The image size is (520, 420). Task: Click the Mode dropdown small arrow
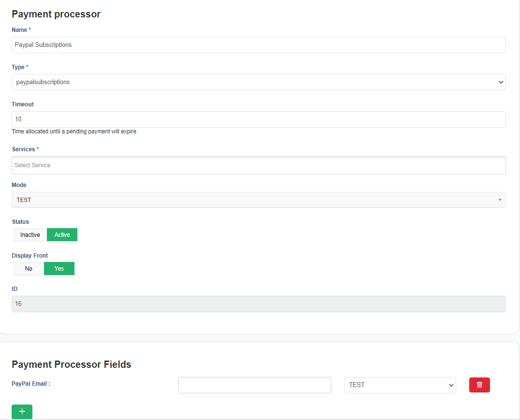coord(500,200)
